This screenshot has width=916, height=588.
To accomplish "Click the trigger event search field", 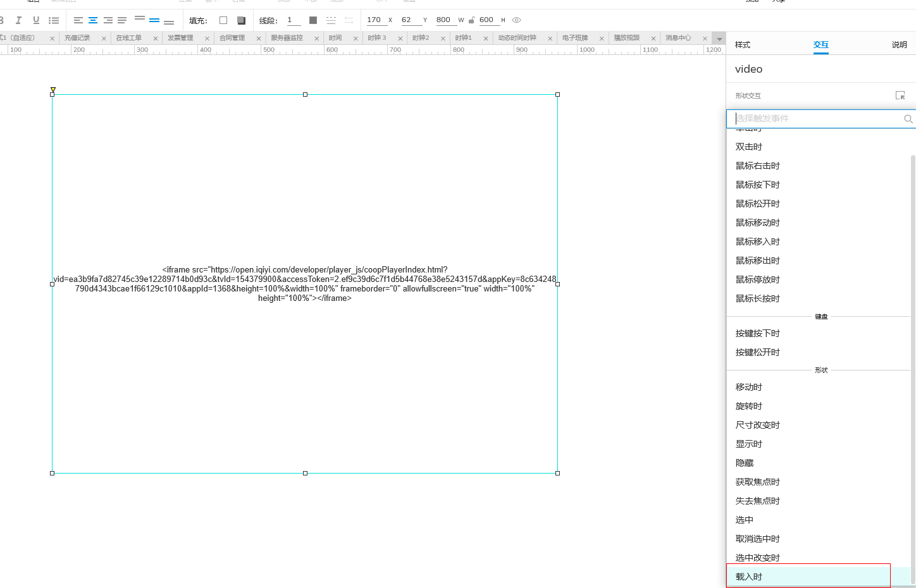I will point(816,118).
